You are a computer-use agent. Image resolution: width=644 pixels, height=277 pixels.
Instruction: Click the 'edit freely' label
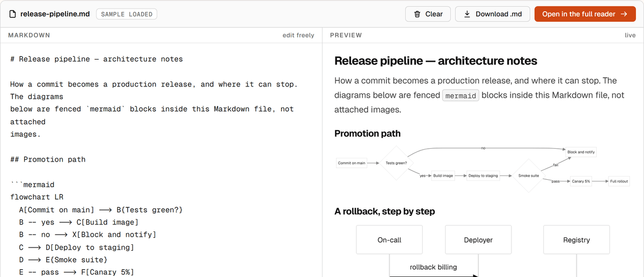tap(298, 35)
